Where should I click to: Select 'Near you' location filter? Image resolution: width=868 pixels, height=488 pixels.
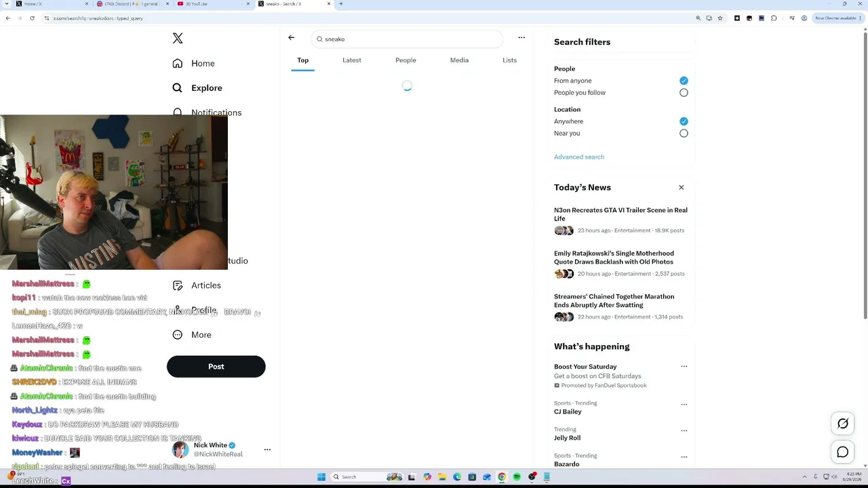pyautogui.click(x=684, y=134)
